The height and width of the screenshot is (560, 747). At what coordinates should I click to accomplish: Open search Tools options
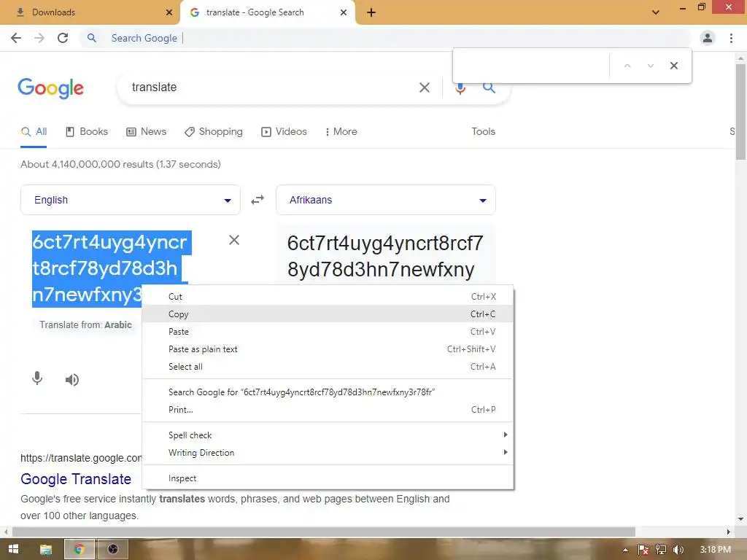483,132
